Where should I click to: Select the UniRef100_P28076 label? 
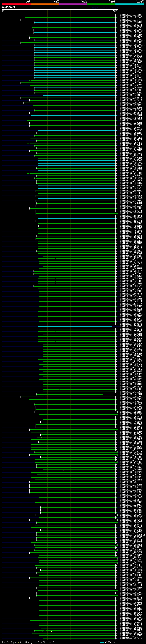point(131,450)
